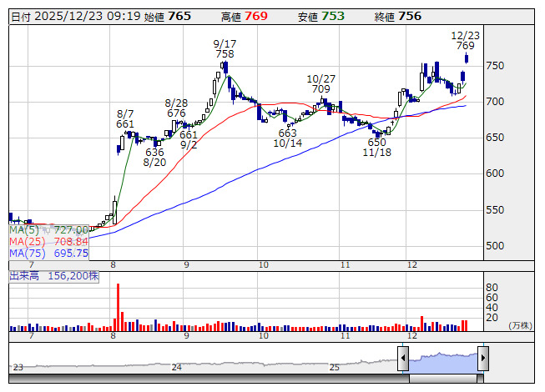Click the scrollbar track left of thumb
This screenshot has height=392, width=545.
tap(209, 379)
